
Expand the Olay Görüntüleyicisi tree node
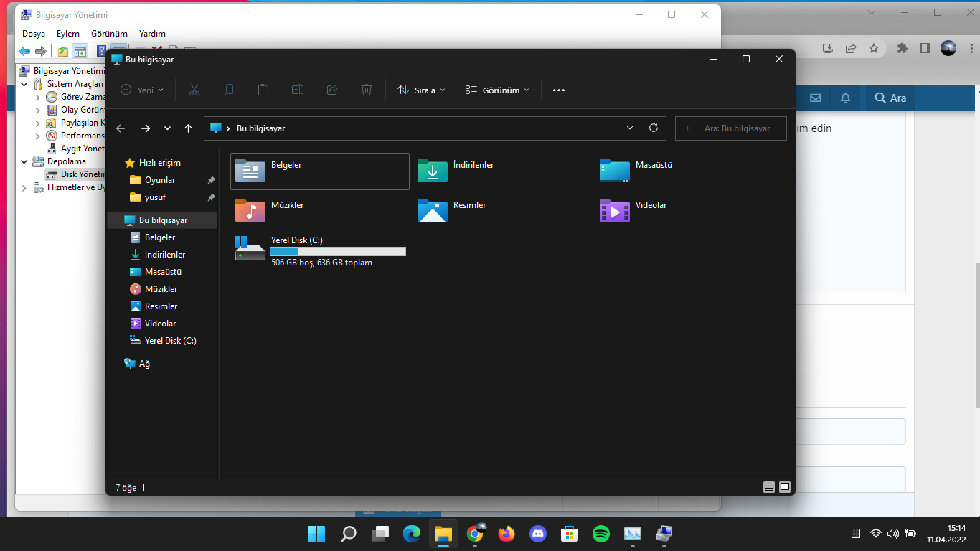pos(38,110)
